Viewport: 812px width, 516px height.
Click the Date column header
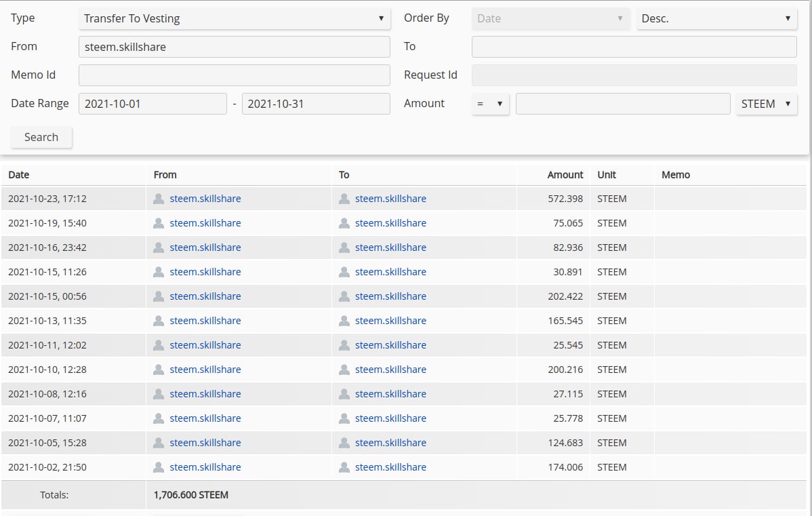coord(19,175)
